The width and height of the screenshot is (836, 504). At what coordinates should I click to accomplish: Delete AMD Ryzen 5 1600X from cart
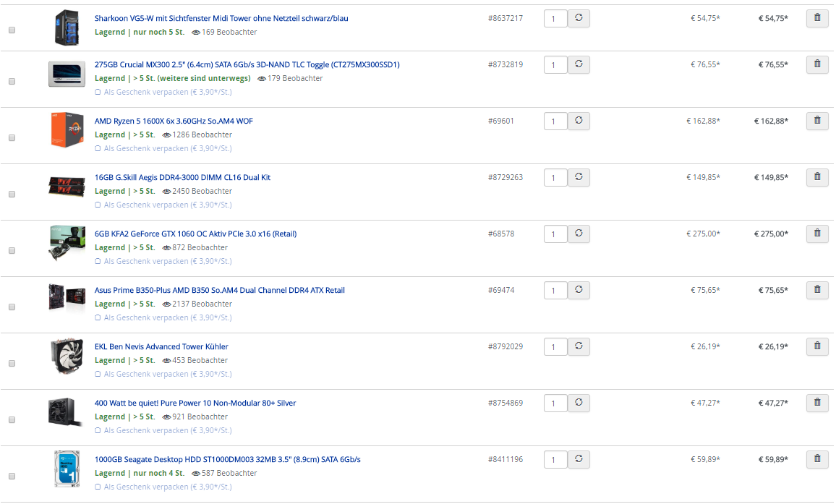[817, 121]
